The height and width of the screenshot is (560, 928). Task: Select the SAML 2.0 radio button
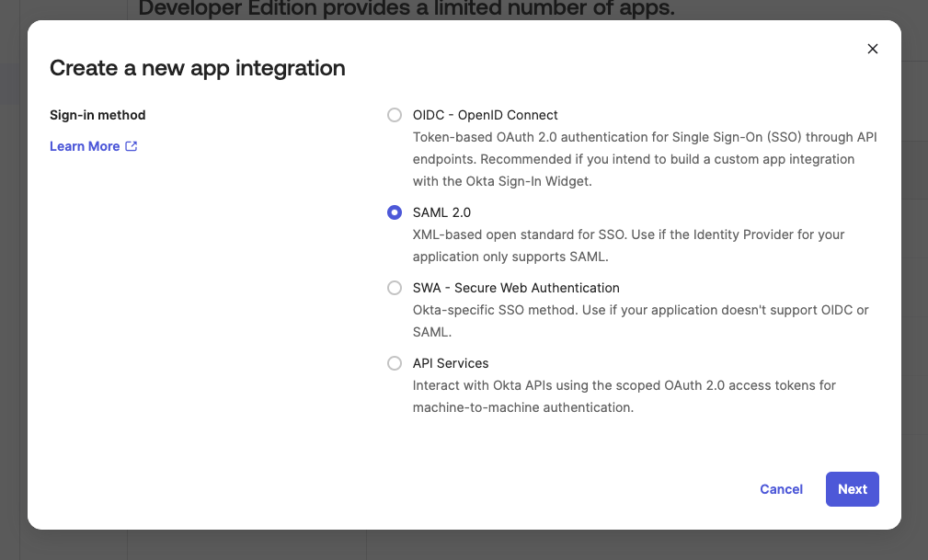(x=395, y=212)
